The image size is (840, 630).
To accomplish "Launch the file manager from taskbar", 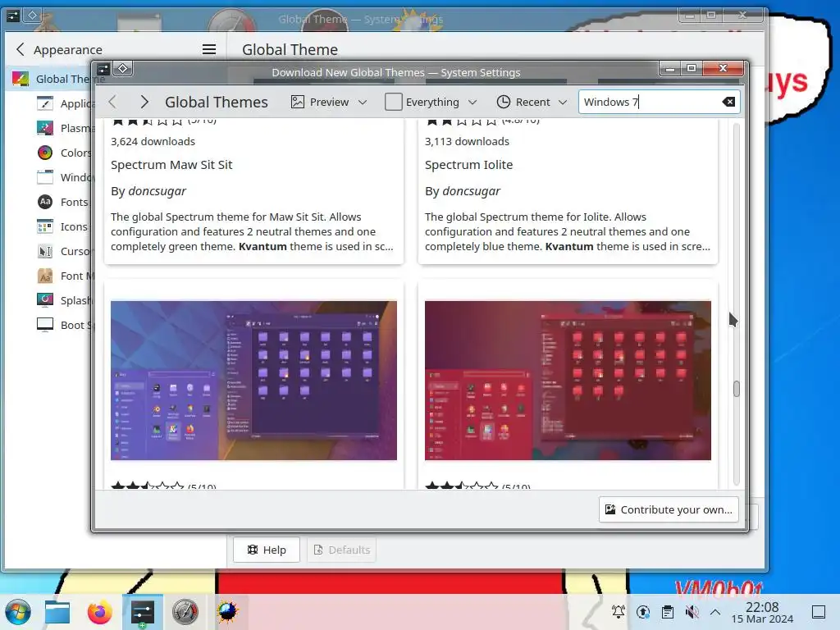I will point(57,612).
